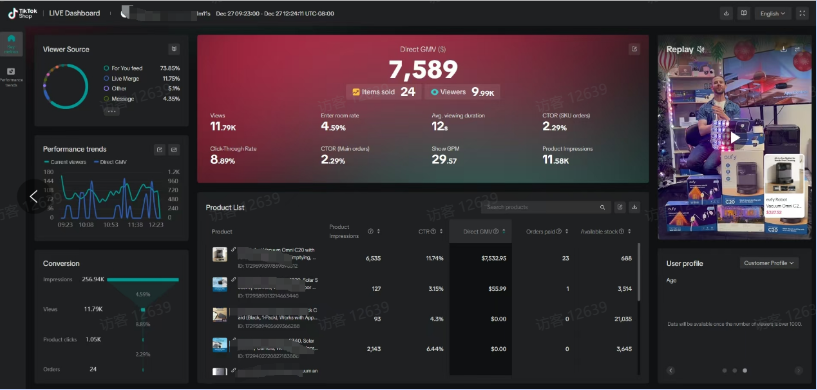
Task: Open Performance trends in the left sidebar
Action: [11, 76]
